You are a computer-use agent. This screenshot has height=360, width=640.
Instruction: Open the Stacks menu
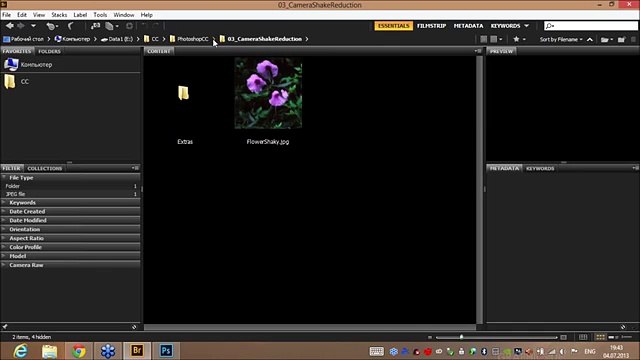click(x=59, y=15)
